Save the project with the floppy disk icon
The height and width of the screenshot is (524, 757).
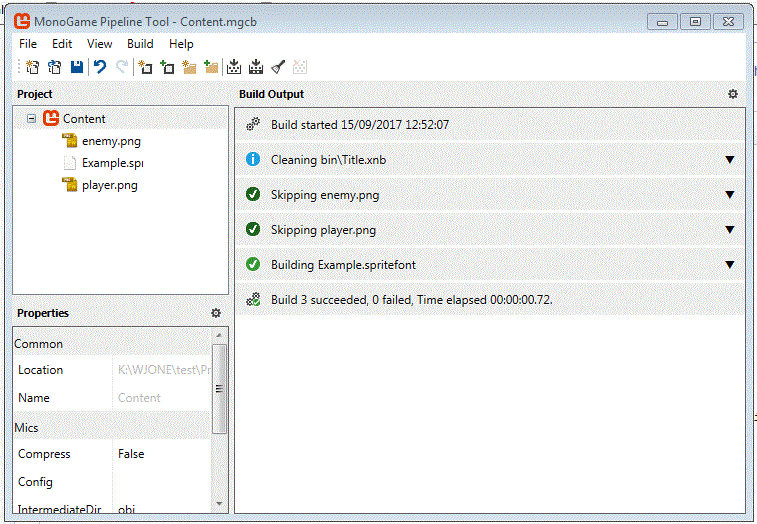coord(77,67)
